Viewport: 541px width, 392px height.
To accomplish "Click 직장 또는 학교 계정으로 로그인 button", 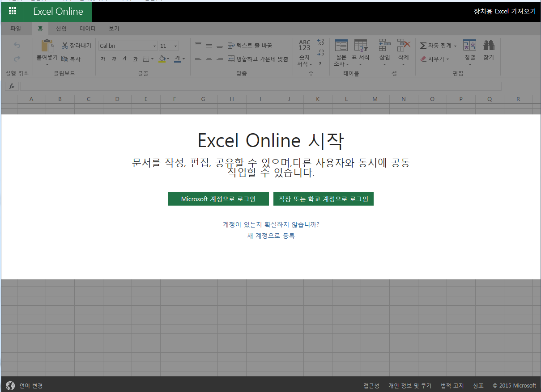I will pyautogui.click(x=324, y=199).
